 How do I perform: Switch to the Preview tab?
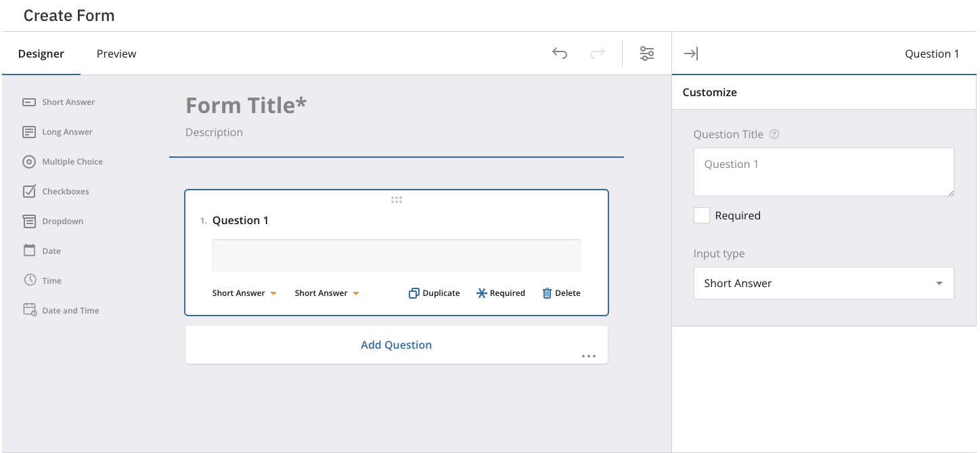pos(116,53)
